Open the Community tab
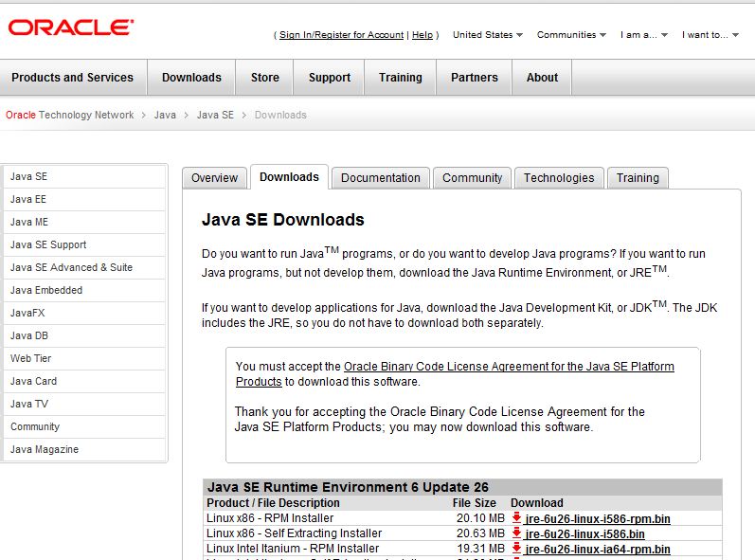Viewport: 755px width, 560px height. click(x=473, y=178)
